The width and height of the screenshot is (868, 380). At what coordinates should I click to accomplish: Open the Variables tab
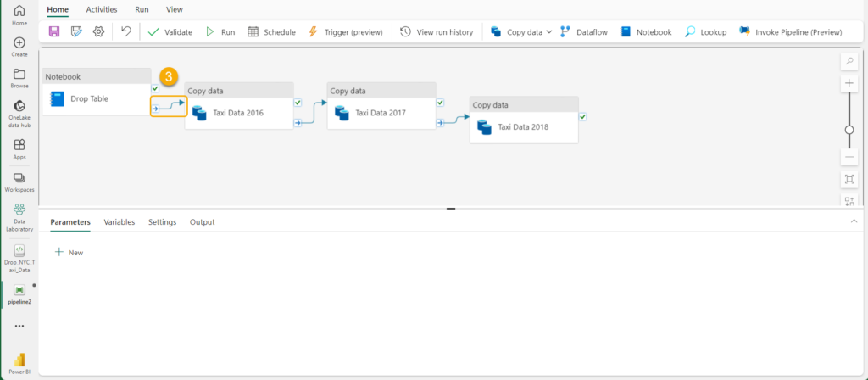120,221
